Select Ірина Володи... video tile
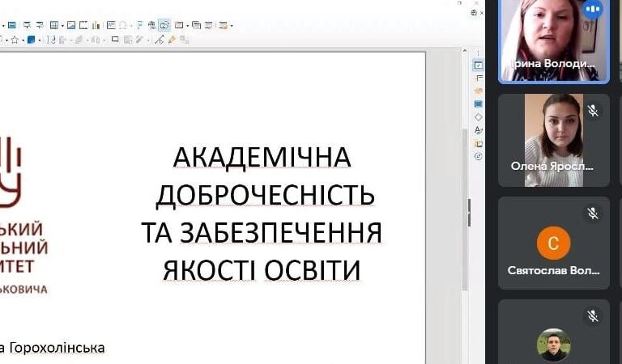Screen dimensions: 622x364 tap(554, 40)
